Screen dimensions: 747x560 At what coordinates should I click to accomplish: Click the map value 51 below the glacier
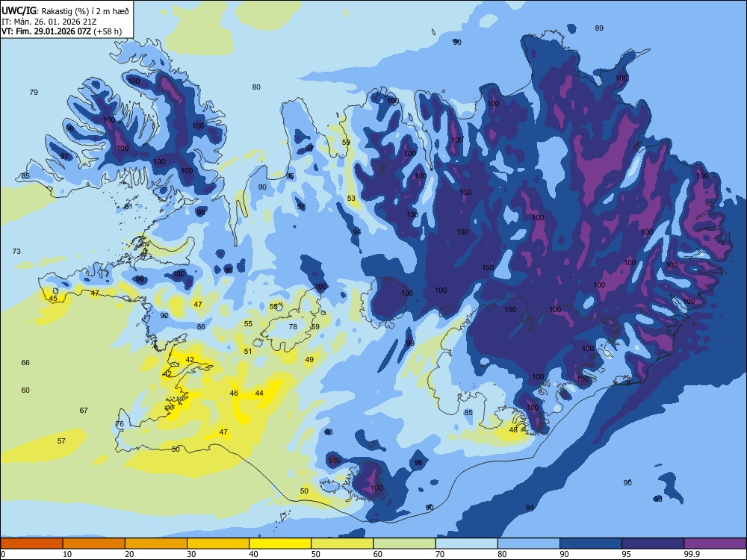[248, 352]
